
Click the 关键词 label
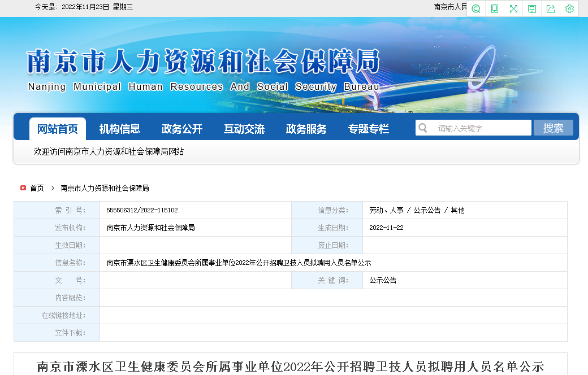[x=333, y=280]
